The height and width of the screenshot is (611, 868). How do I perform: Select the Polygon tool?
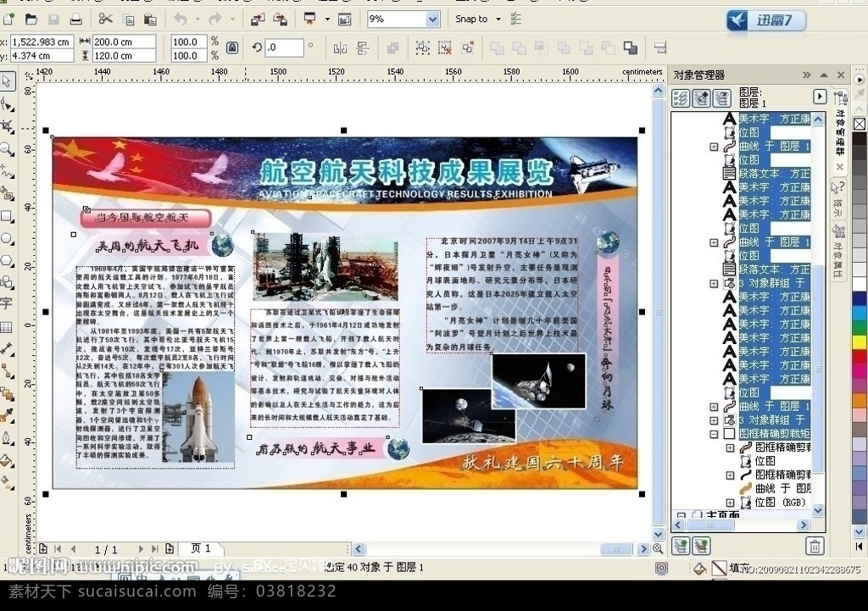pos(7,260)
